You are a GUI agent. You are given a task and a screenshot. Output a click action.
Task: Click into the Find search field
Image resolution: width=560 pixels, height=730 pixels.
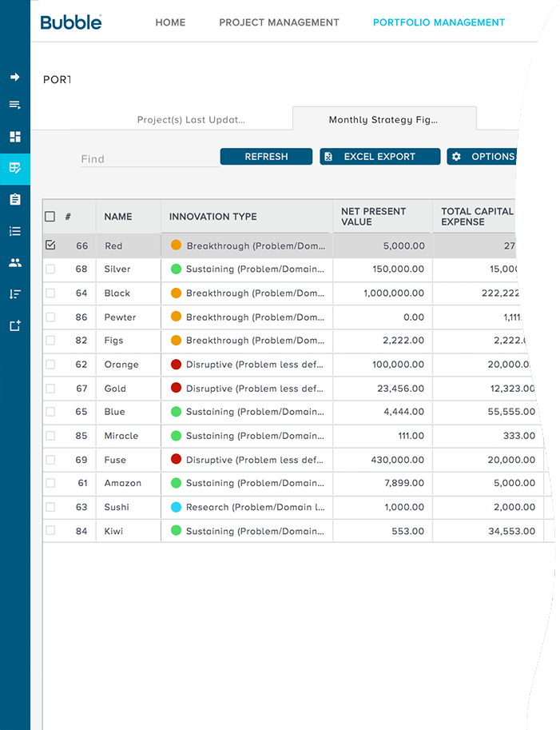149,159
